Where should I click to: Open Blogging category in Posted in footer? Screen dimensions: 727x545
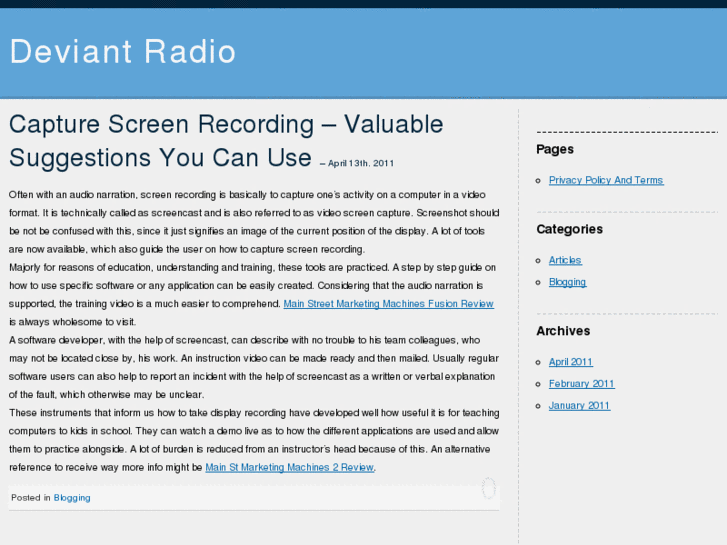[x=72, y=498]
